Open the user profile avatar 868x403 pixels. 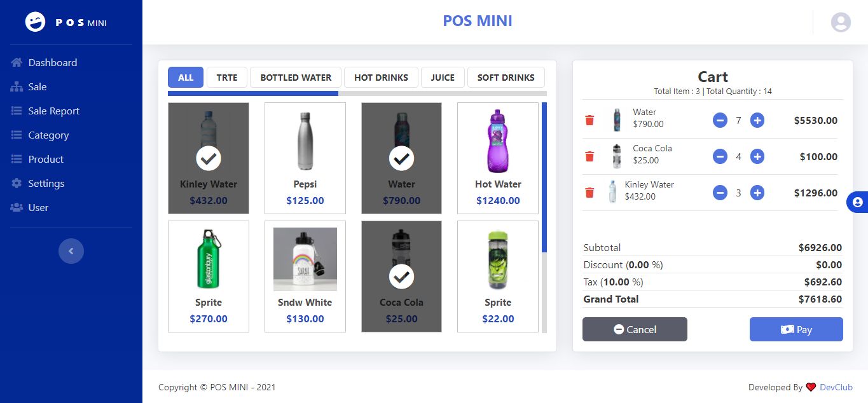[841, 22]
